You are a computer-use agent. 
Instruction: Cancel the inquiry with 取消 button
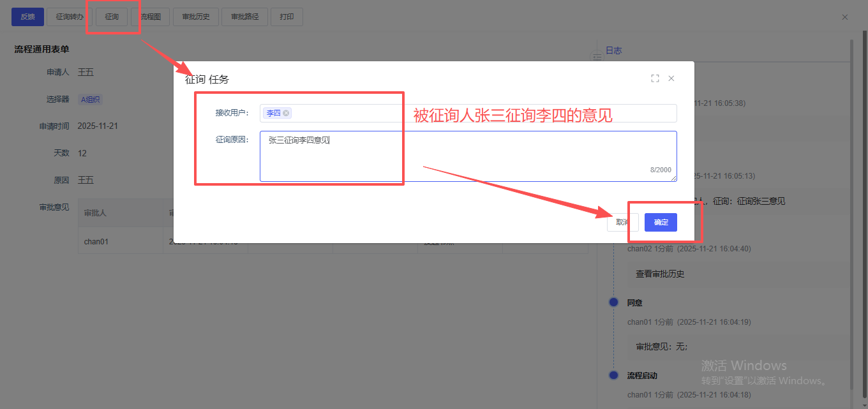pos(622,222)
